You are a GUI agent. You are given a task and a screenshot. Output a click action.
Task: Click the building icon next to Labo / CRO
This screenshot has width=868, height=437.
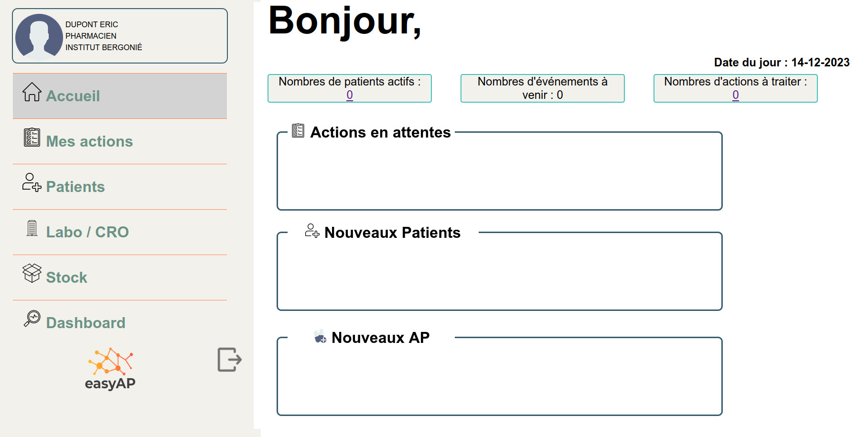coord(32,228)
